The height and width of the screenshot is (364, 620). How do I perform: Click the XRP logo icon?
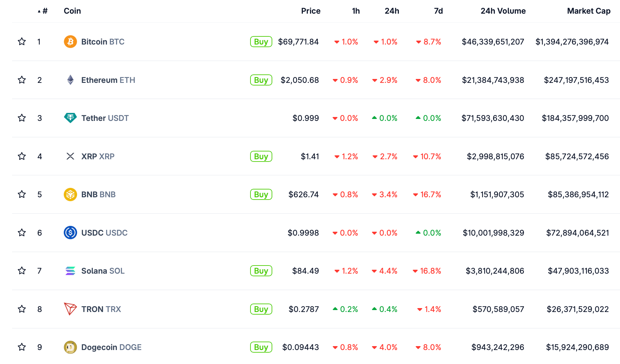pos(70,156)
